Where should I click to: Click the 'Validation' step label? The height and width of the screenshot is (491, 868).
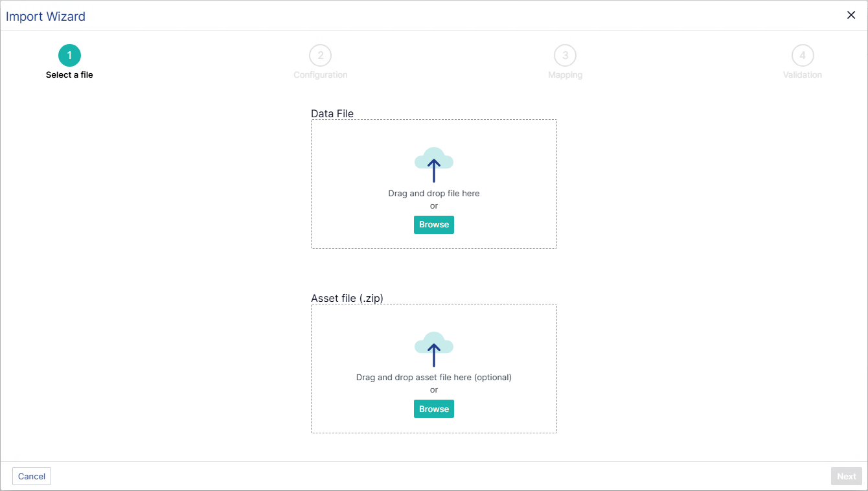pyautogui.click(x=803, y=75)
